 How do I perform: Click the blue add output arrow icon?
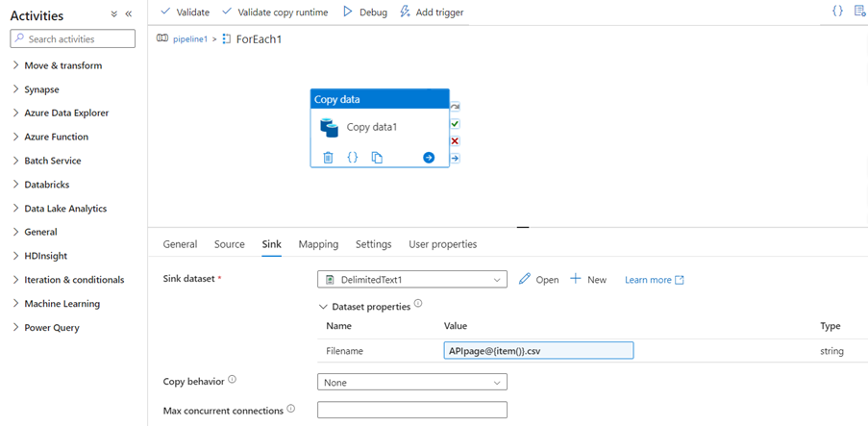click(x=429, y=158)
